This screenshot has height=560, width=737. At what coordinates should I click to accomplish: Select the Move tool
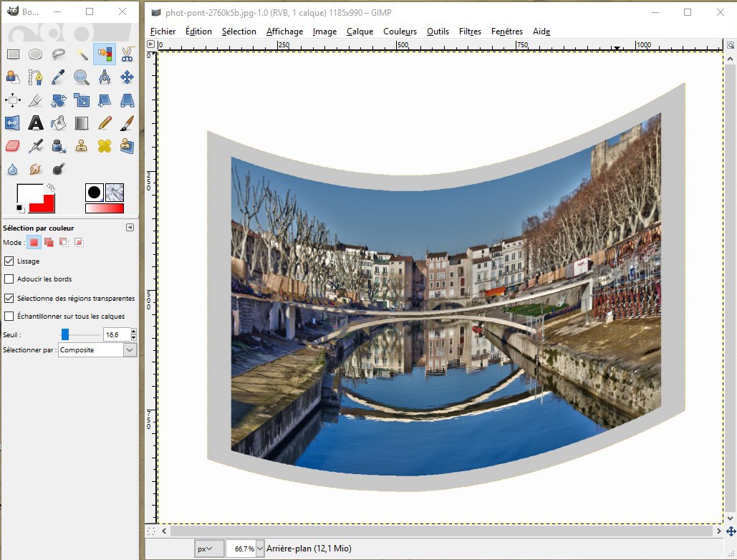coord(127,77)
